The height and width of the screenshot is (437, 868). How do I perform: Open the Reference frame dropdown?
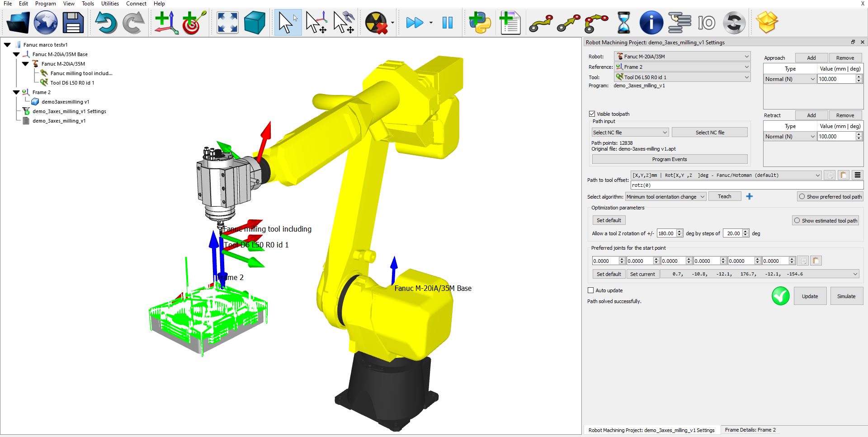pyautogui.click(x=682, y=67)
